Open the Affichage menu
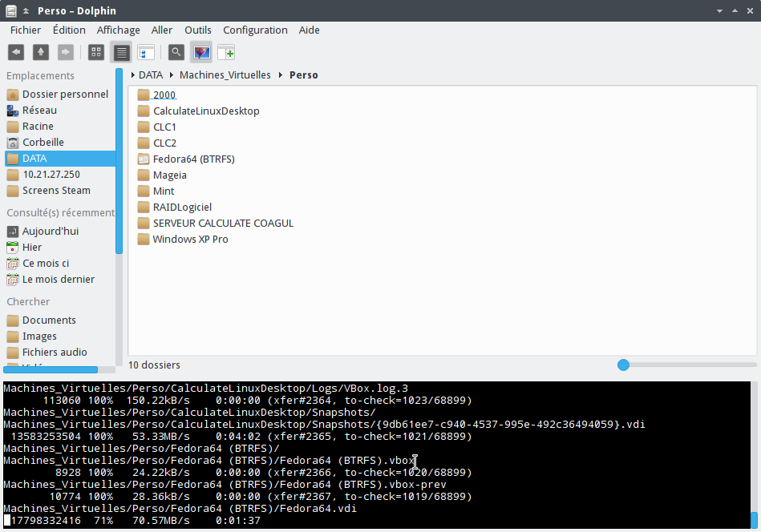The image size is (761, 532). (119, 30)
